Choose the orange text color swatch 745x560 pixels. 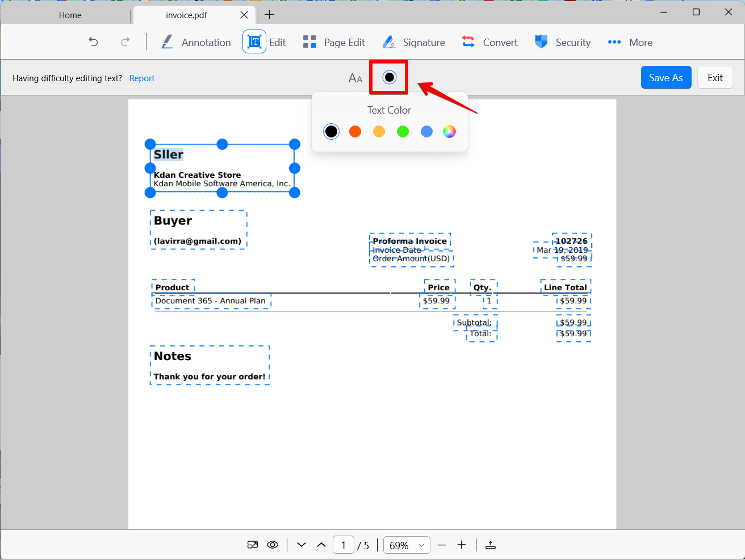(x=355, y=132)
